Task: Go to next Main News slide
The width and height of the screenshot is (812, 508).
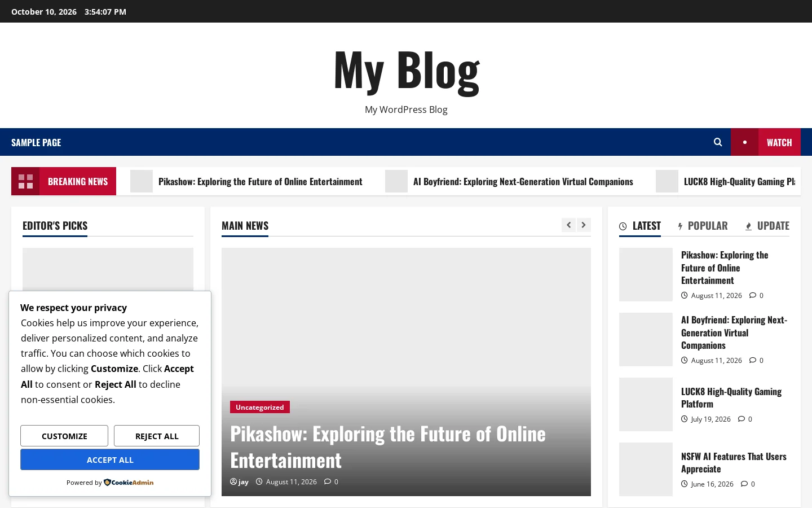Action: [584, 225]
